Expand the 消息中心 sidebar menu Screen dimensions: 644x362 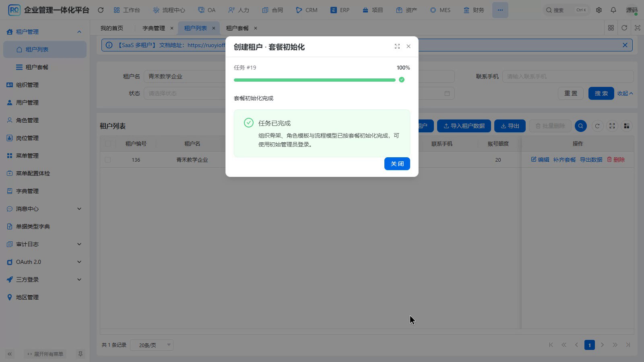tap(45, 209)
